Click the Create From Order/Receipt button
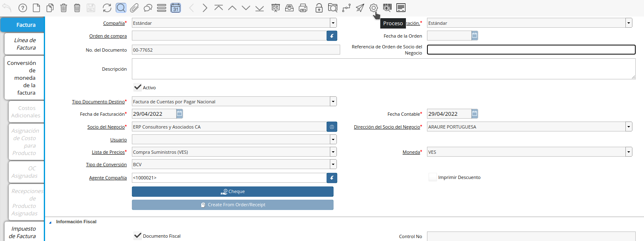Screen dimensions: 644x241 pos(233,205)
